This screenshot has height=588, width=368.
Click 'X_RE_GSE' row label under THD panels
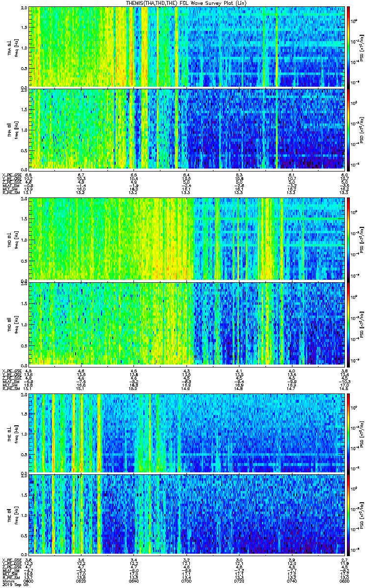11,370
